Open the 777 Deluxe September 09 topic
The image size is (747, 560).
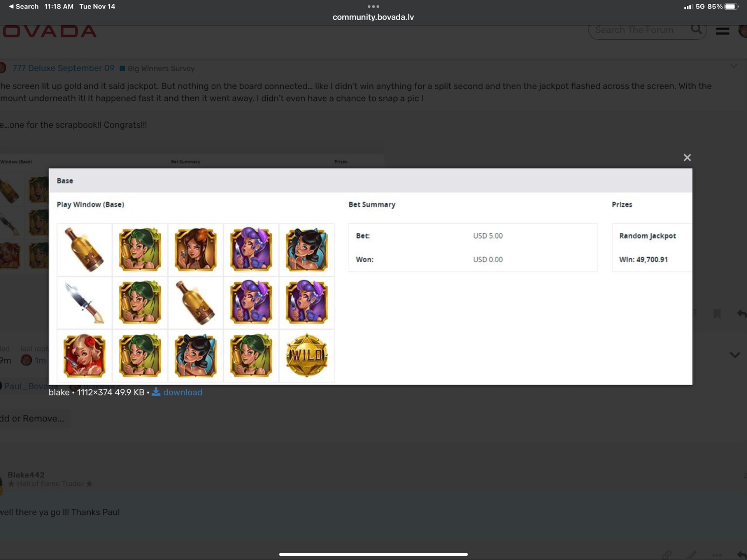[63, 68]
